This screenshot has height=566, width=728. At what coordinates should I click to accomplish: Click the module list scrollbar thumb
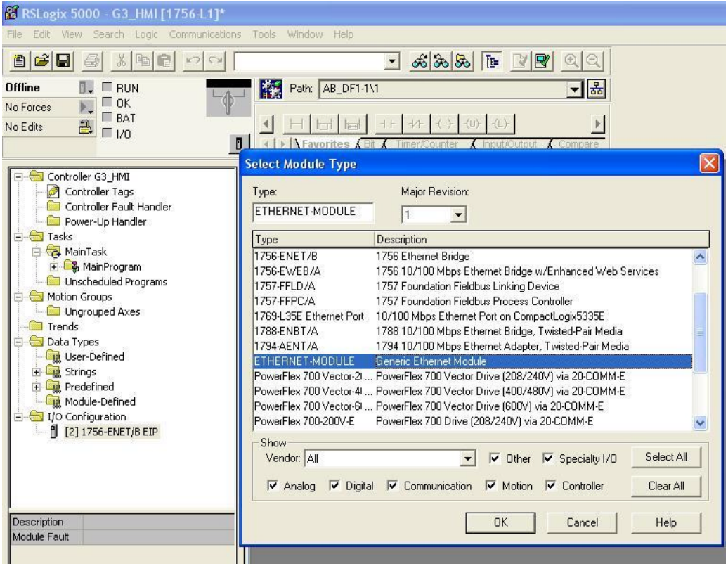click(700, 333)
